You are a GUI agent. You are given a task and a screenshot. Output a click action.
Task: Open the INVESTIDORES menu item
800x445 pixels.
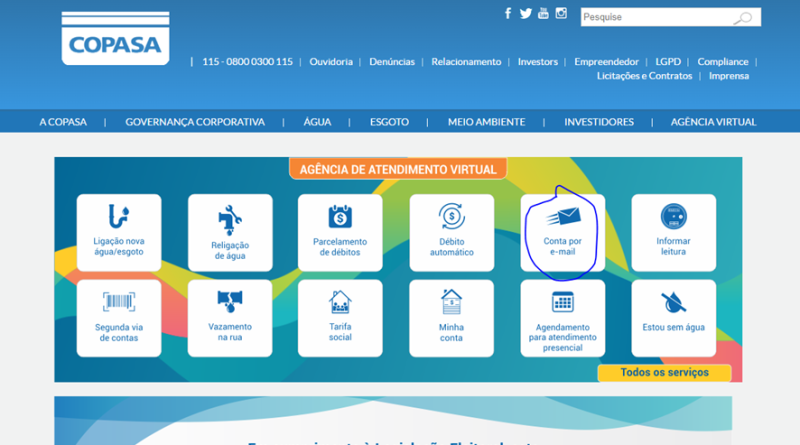[599, 122]
